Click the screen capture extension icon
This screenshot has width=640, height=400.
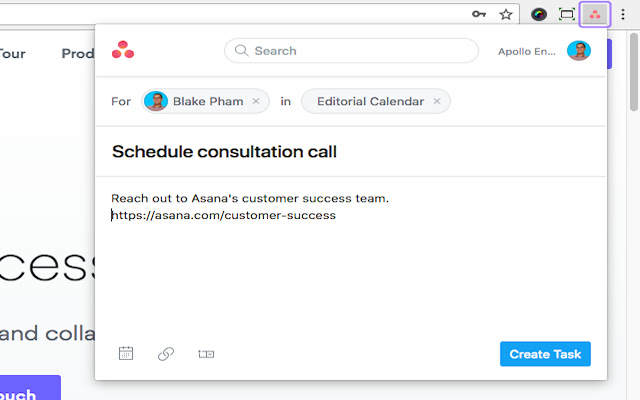[x=567, y=15]
